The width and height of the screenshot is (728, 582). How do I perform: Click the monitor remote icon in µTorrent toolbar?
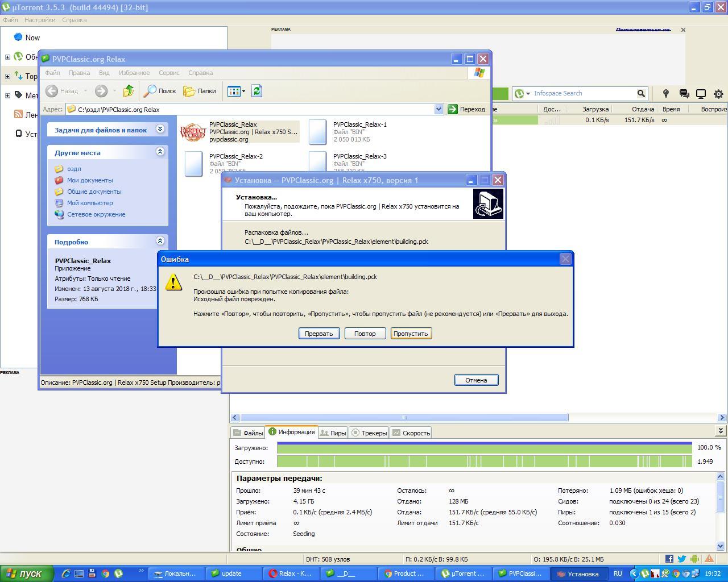click(701, 94)
